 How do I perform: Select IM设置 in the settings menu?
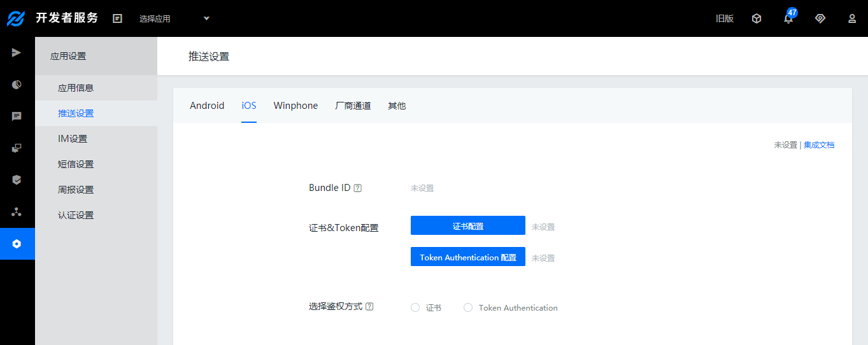(x=73, y=139)
